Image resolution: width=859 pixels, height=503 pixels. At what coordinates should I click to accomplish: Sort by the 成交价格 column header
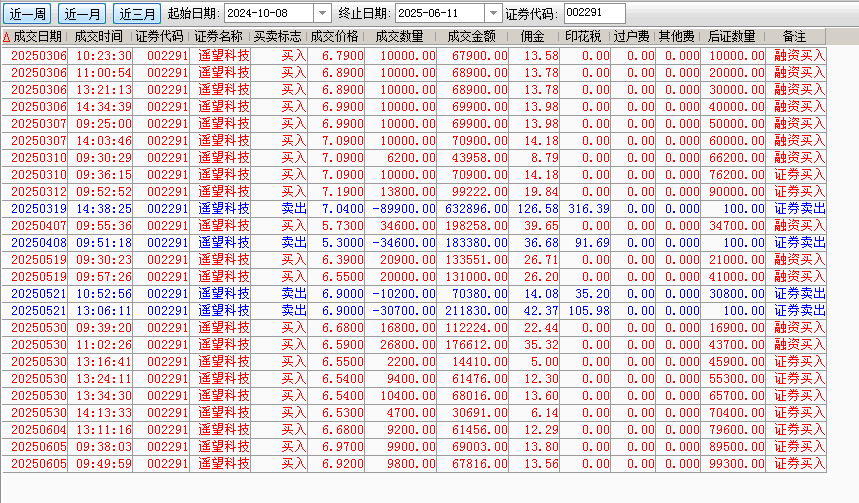[x=335, y=37]
